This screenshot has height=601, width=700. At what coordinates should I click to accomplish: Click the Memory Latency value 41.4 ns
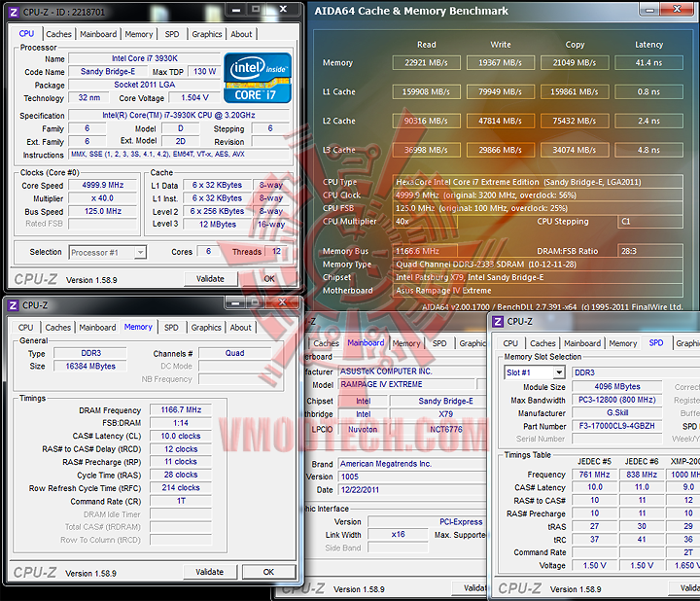[x=648, y=63]
